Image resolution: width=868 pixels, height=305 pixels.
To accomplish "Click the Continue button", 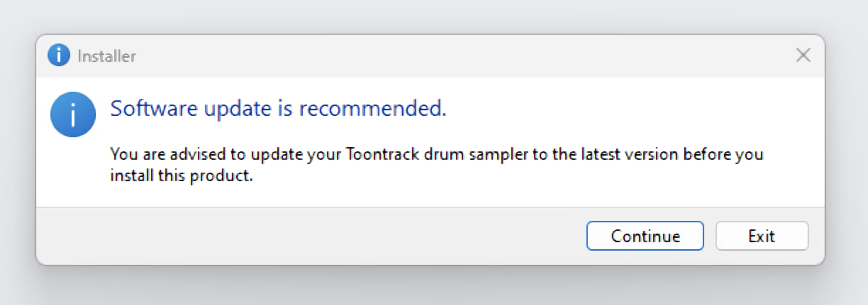I will pos(645,236).
